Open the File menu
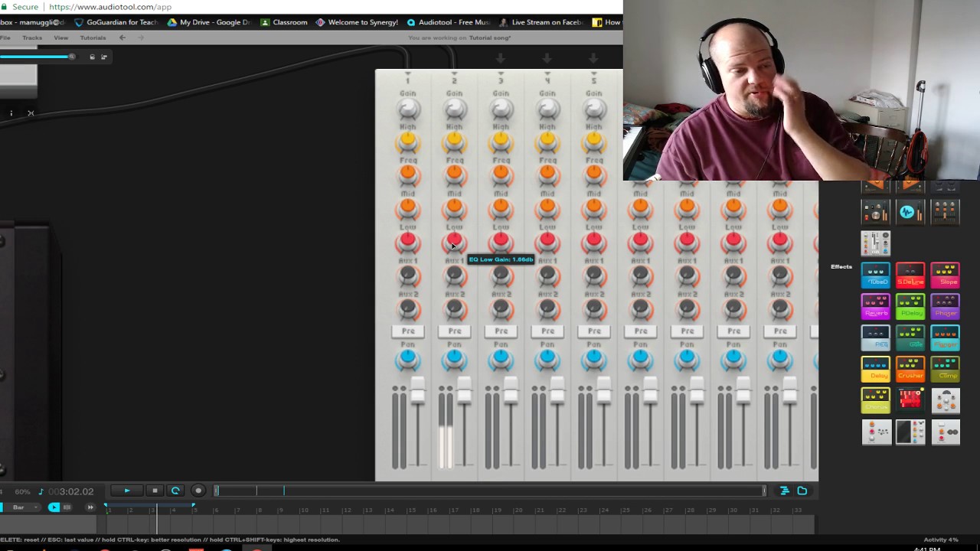The height and width of the screenshot is (551, 980). (5, 37)
